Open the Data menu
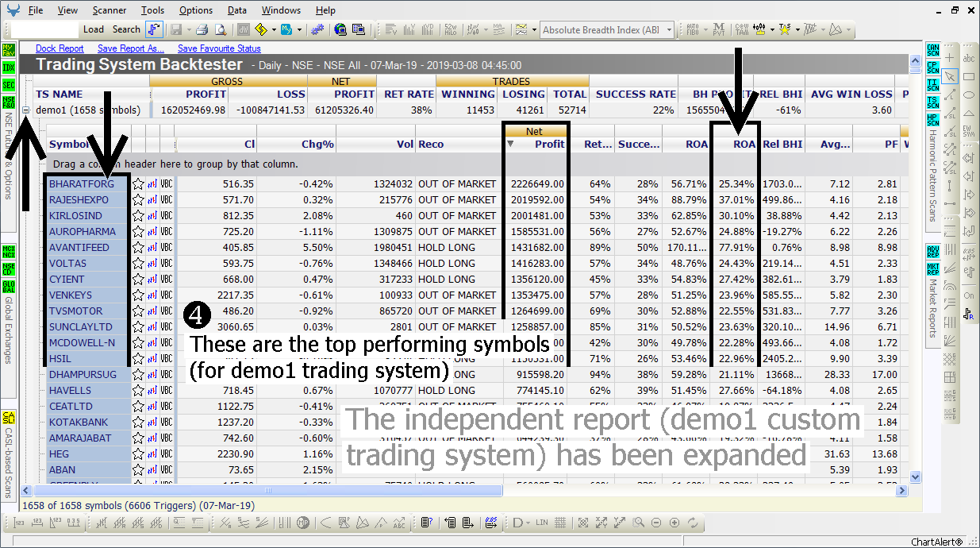This screenshot has height=548, width=980. click(x=236, y=10)
